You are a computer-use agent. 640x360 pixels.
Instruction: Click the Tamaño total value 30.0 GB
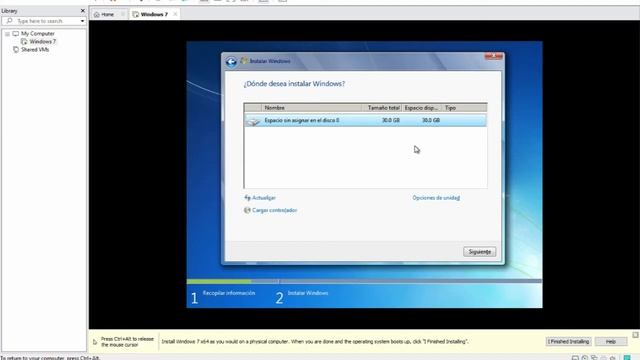pos(391,120)
